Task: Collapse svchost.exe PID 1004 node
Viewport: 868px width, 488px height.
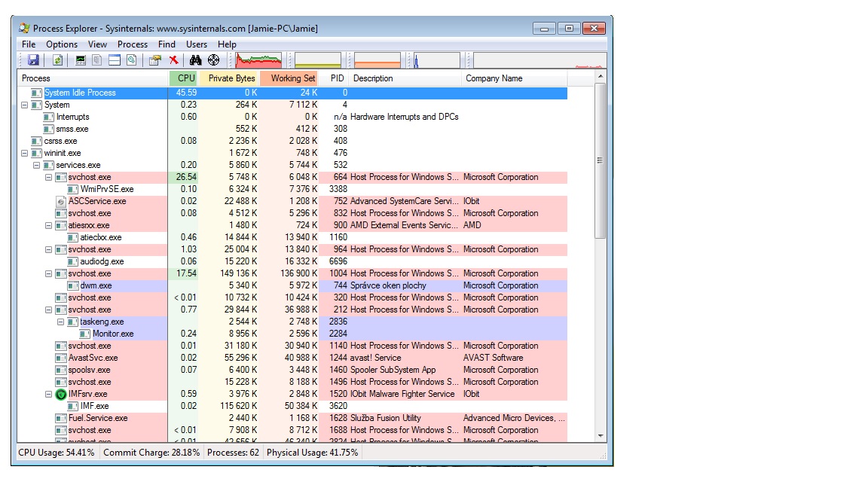Action: click(49, 274)
